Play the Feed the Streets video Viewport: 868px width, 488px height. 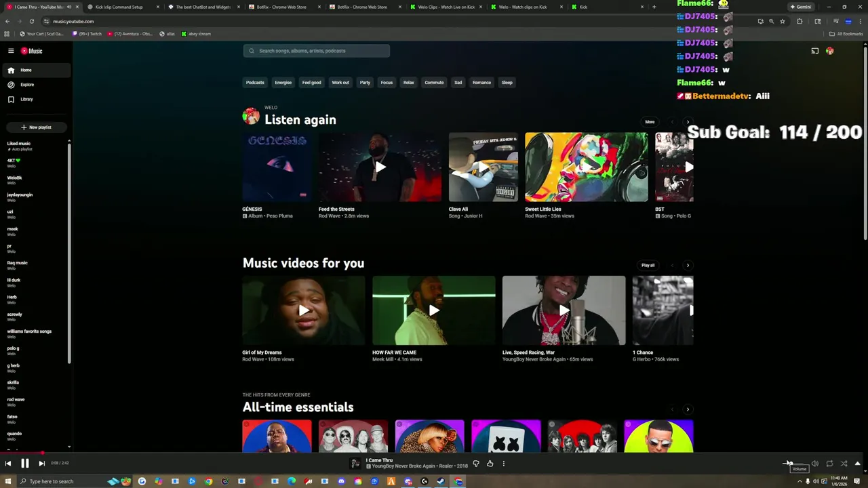point(380,167)
